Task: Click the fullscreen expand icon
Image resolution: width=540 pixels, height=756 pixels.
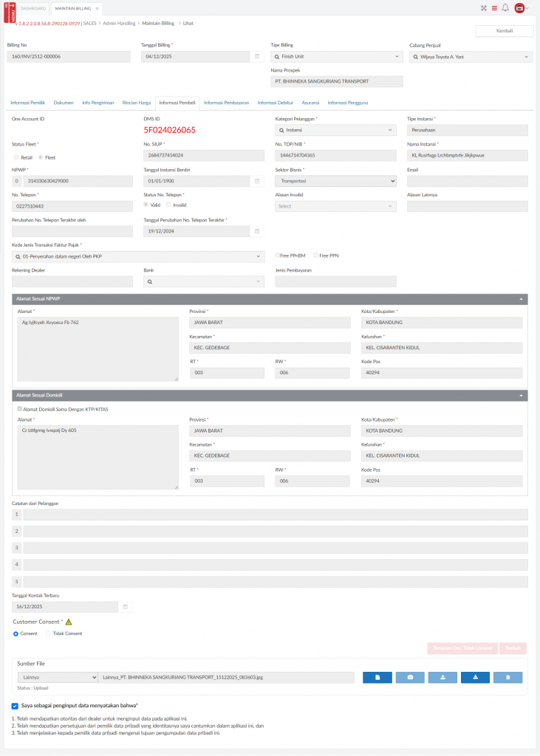Action: 484,8
